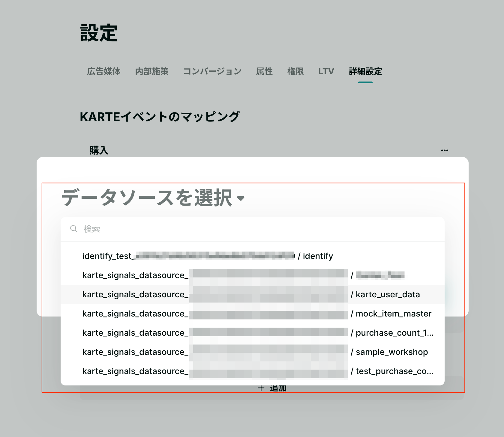Choose the sample_workshop datasource row

click(253, 352)
